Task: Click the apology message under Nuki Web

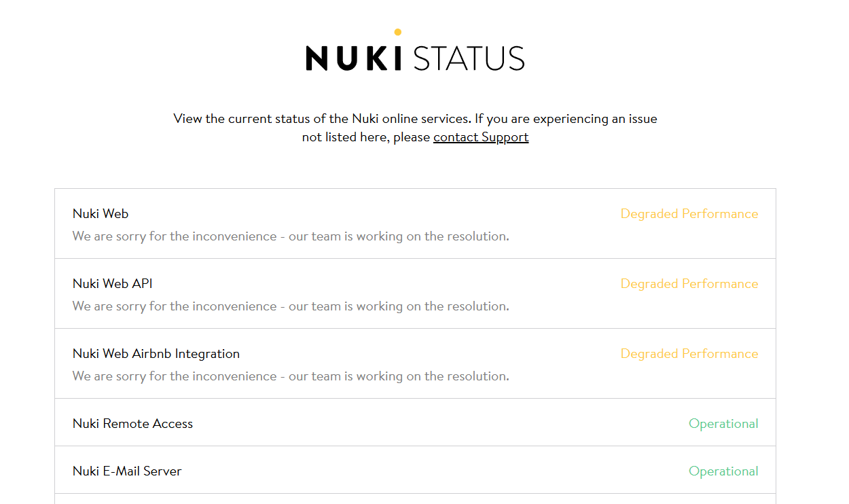Action: point(291,236)
